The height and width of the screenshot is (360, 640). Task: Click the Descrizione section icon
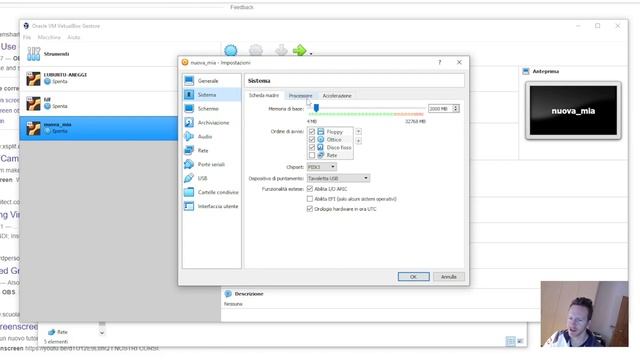(228, 294)
